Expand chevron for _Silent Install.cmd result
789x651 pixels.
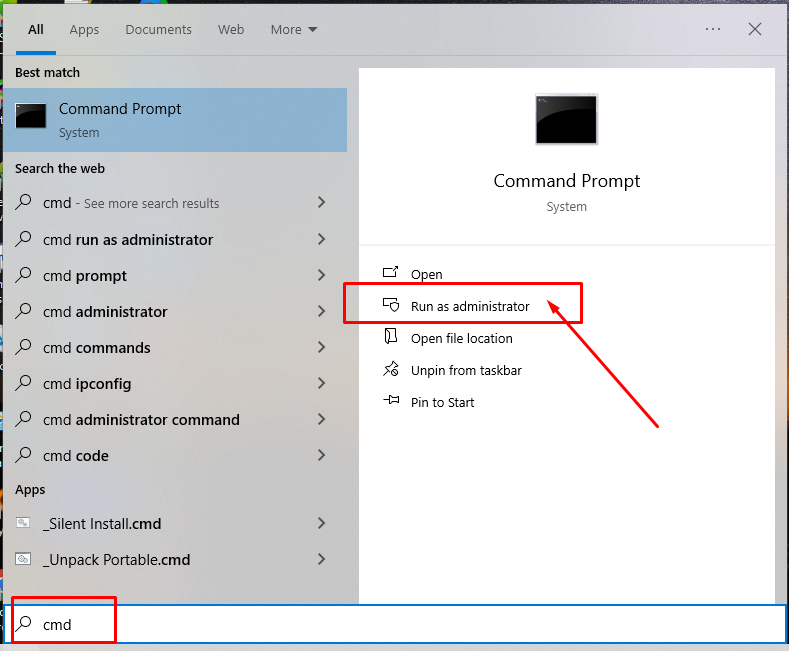click(x=321, y=524)
